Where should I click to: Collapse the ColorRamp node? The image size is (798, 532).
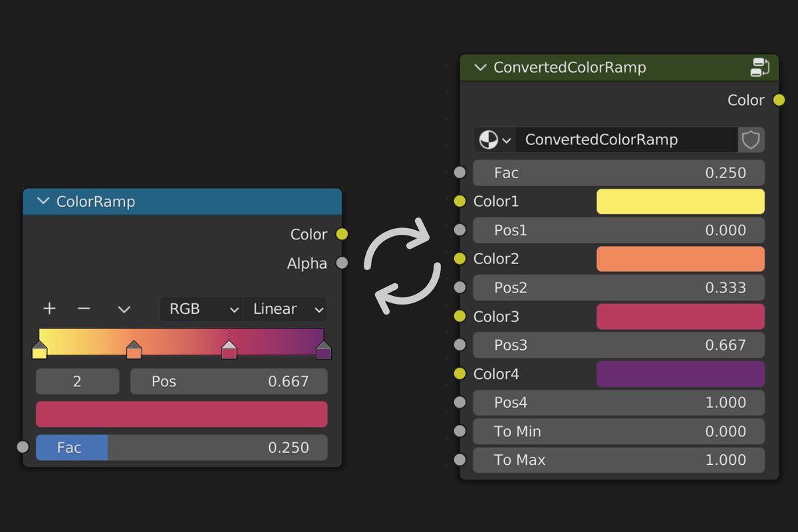tap(44, 201)
